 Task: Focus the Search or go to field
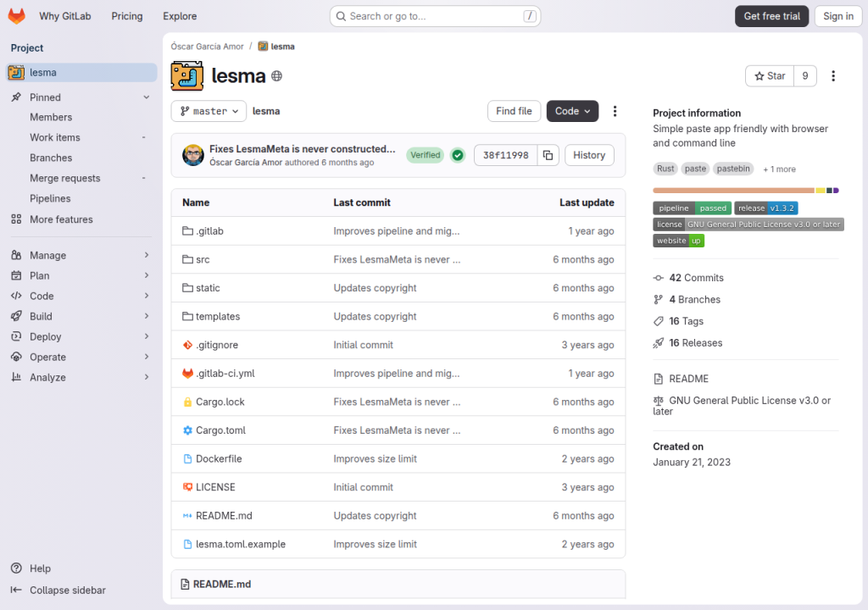pos(435,16)
